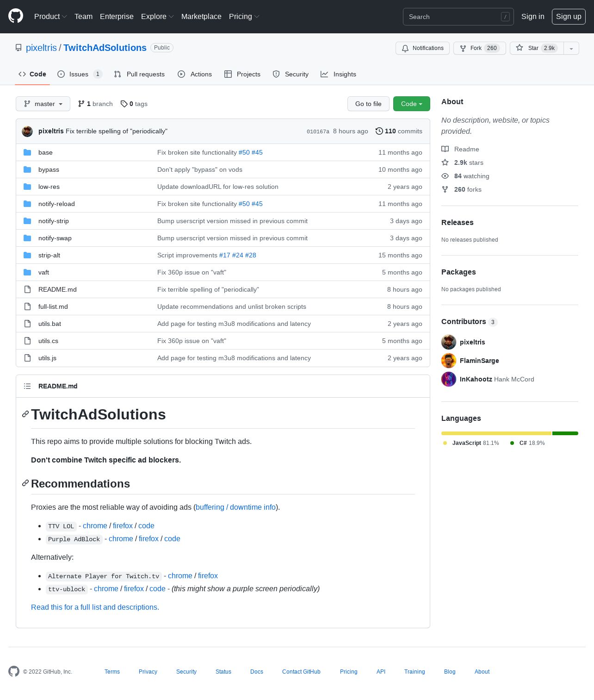Image resolution: width=594 pixels, height=700 pixels.
Task: Expand the Product menu in header
Action: click(x=50, y=16)
